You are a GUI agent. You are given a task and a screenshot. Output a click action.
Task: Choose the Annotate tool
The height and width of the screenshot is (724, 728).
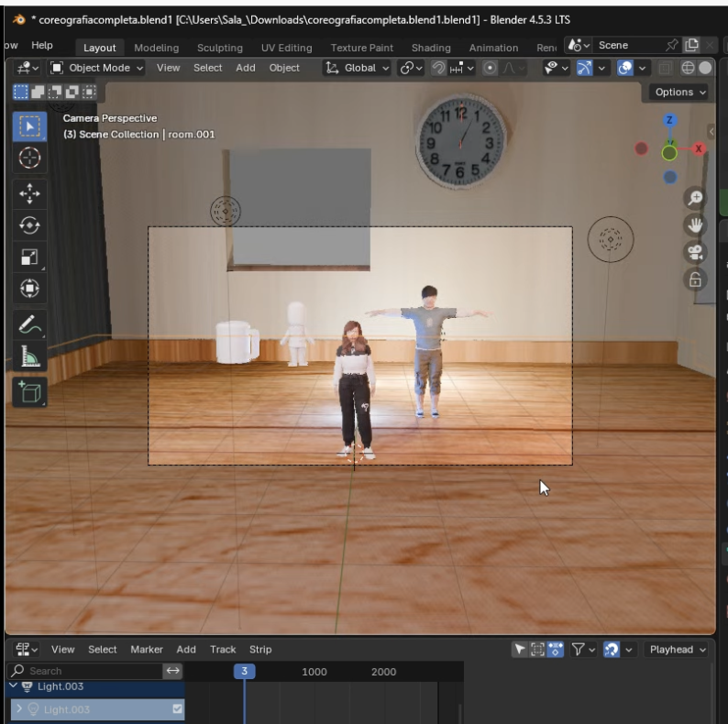click(29, 324)
